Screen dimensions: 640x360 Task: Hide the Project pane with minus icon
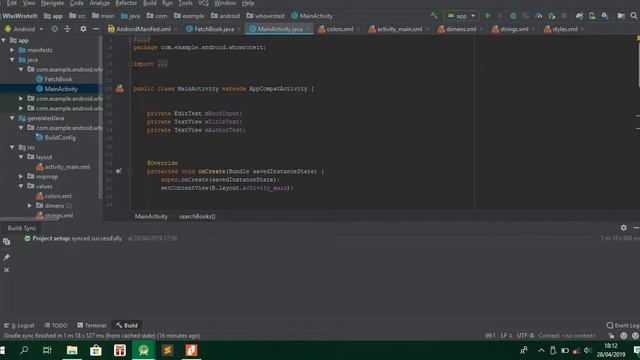coord(96,29)
